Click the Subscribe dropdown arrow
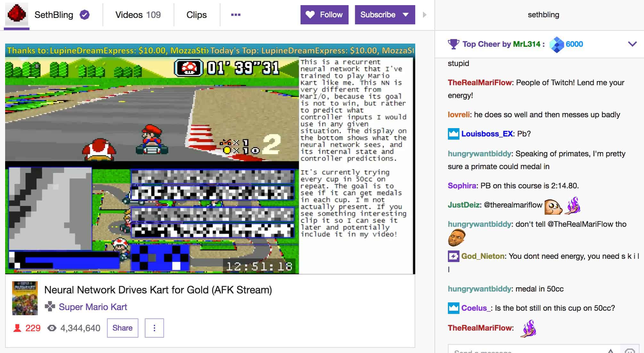Image resolution: width=644 pixels, height=353 pixels. (407, 15)
